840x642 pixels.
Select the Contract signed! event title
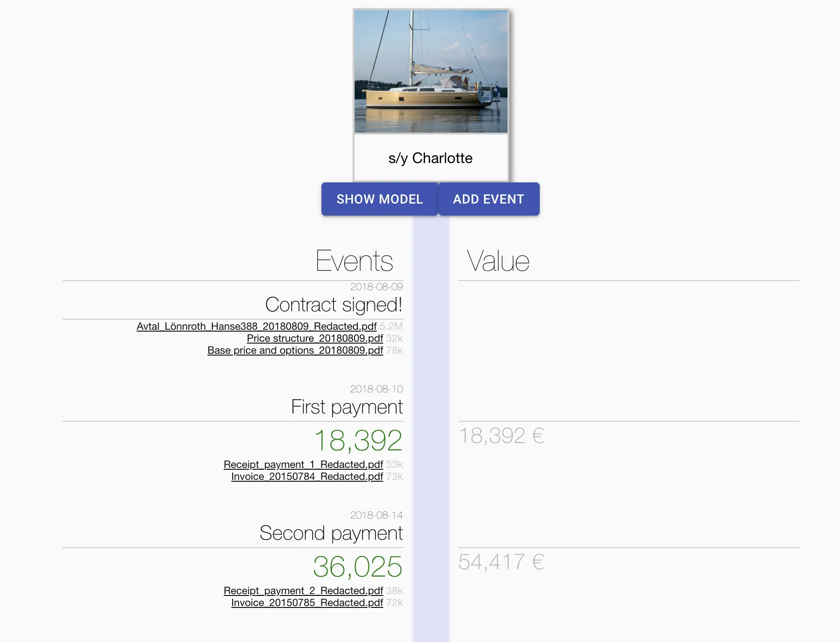tap(333, 305)
